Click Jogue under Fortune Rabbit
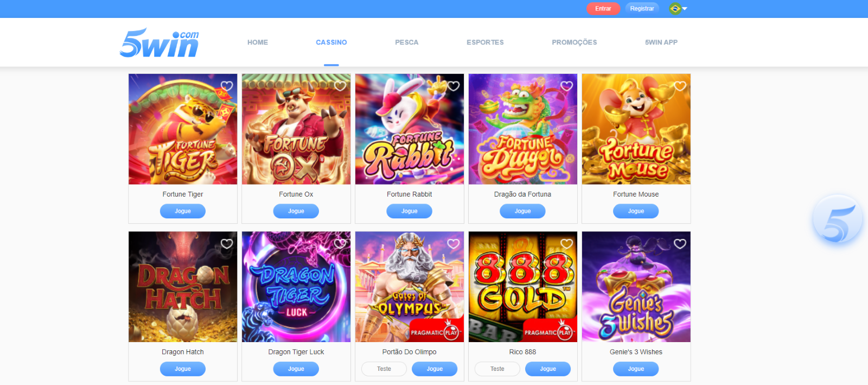Image resolution: width=868 pixels, height=385 pixels. tap(410, 211)
